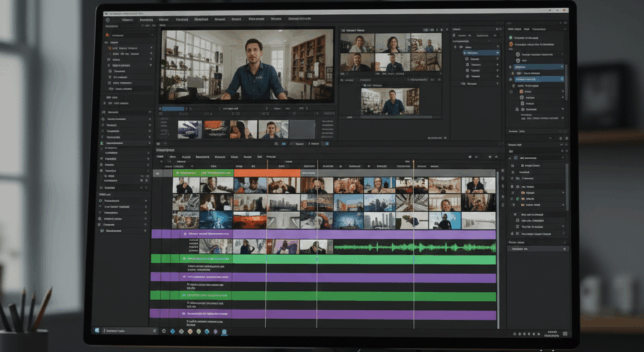Open the first menu in the top menu bar

[x=126, y=20]
